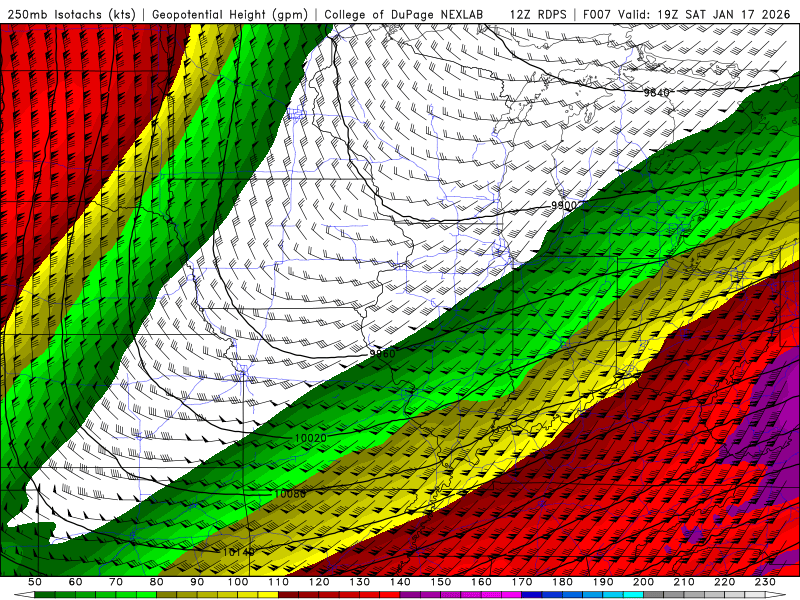800x600 pixels.
Task: Click the 80 value on the color scale
Action: click(156, 582)
